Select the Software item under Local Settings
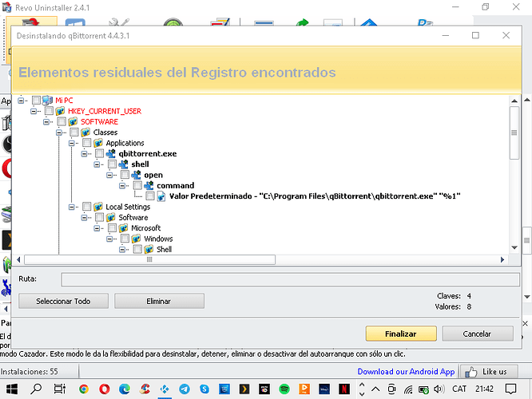 click(x=133, y=217)
